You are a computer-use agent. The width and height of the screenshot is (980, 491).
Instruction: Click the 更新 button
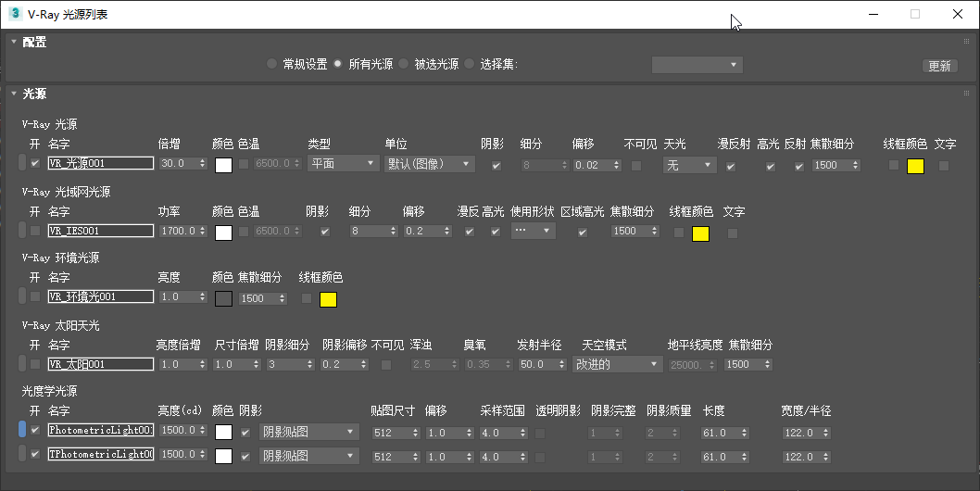coord(939,66)
